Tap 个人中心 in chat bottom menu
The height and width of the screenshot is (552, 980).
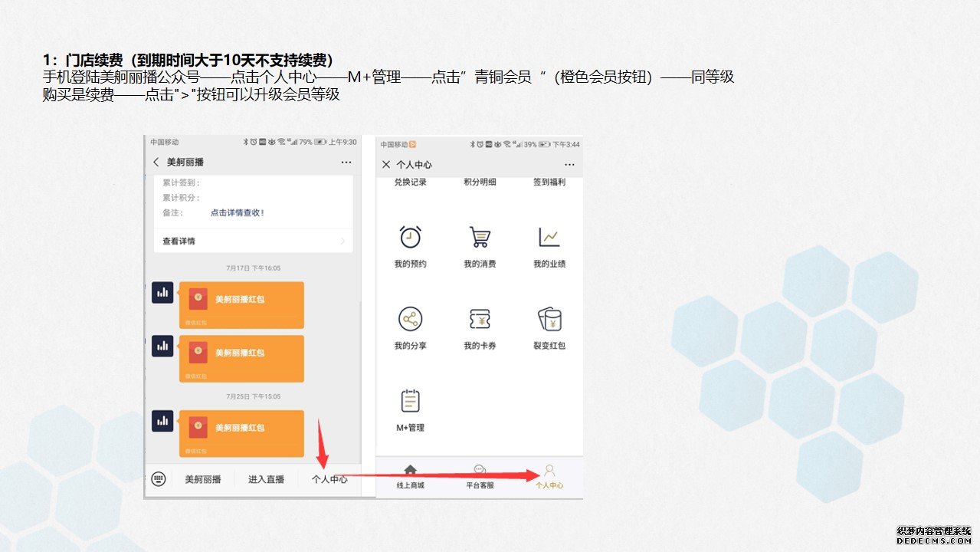point(329,479)
